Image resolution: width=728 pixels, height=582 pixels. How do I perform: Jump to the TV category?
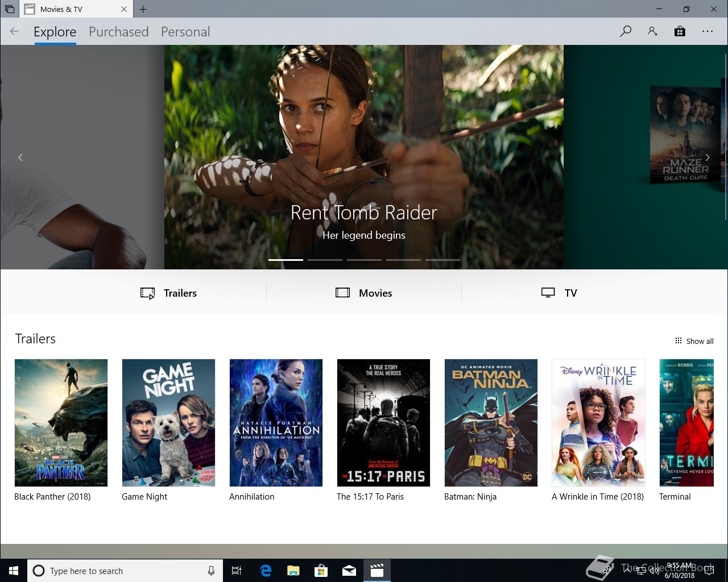click(559, 293)
